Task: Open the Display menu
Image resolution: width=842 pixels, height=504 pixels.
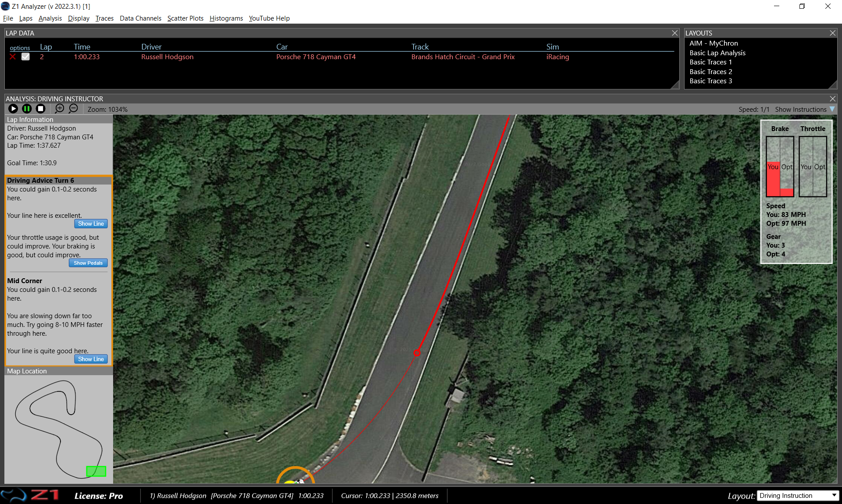Action: (x=78, y=18)
